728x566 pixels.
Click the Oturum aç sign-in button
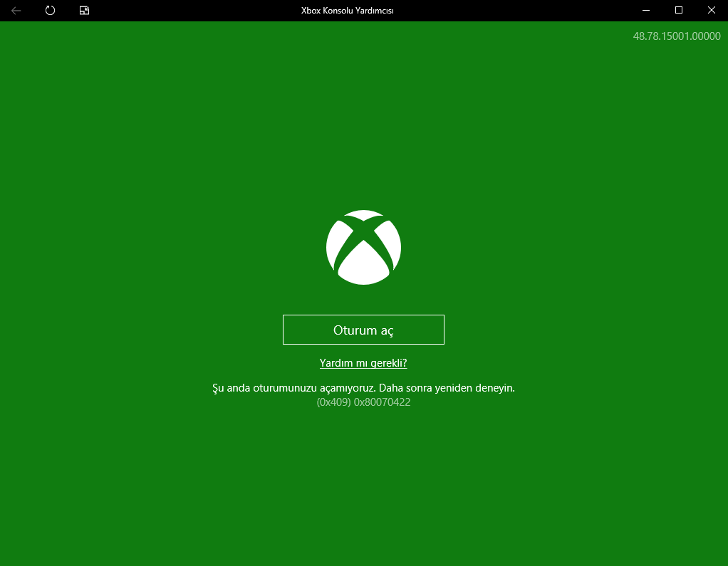(363, 330)
